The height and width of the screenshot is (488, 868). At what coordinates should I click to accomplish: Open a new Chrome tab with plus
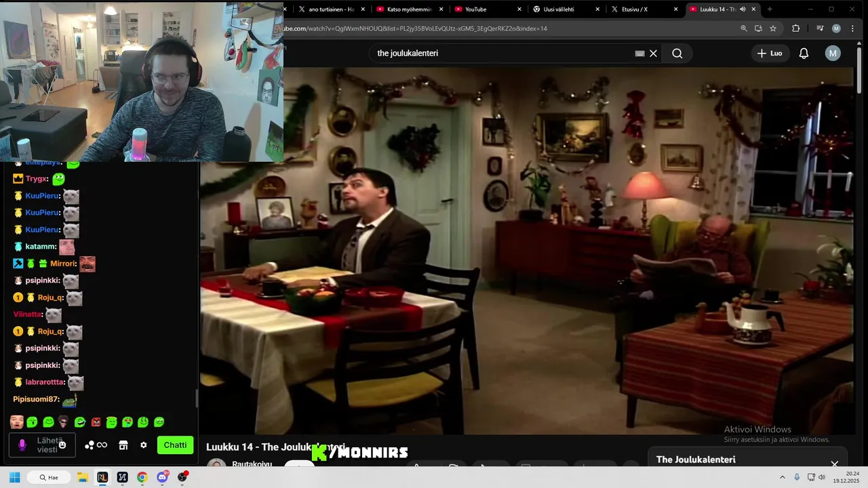(x=770, y=9)
